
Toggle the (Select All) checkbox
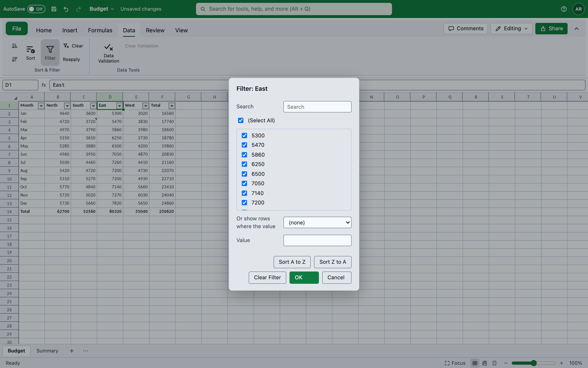point(241,120)
